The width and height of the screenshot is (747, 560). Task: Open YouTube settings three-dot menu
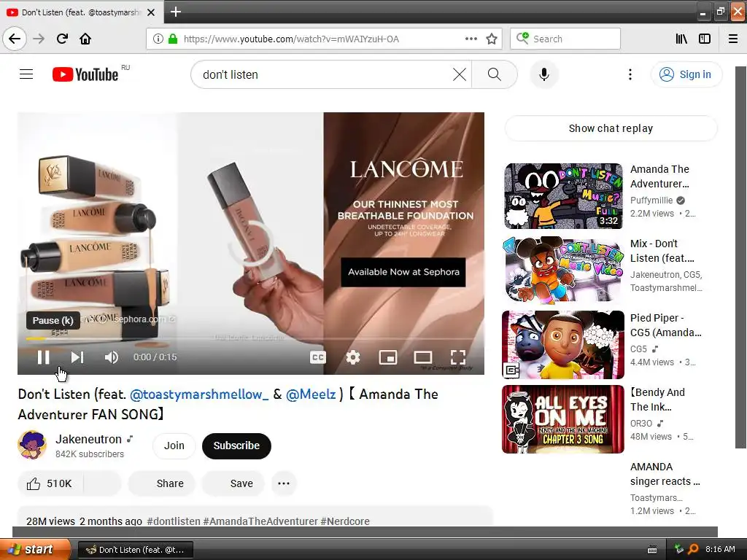point(630,74)
